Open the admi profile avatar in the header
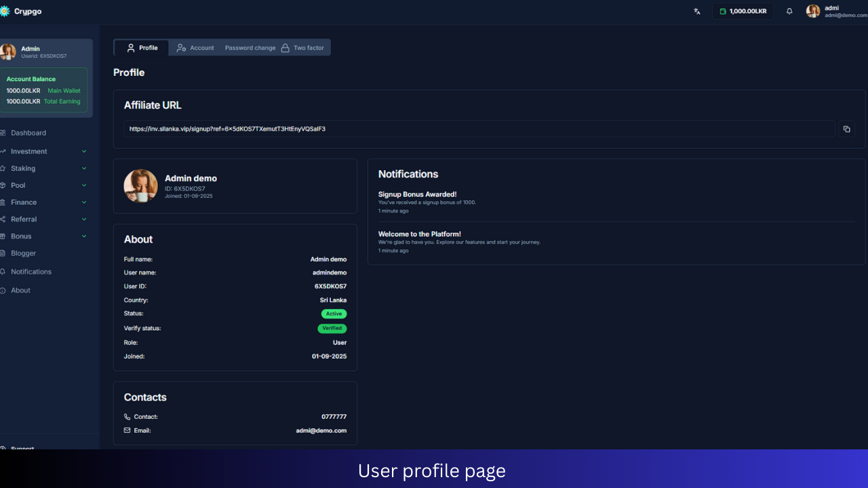 [812, 11]
